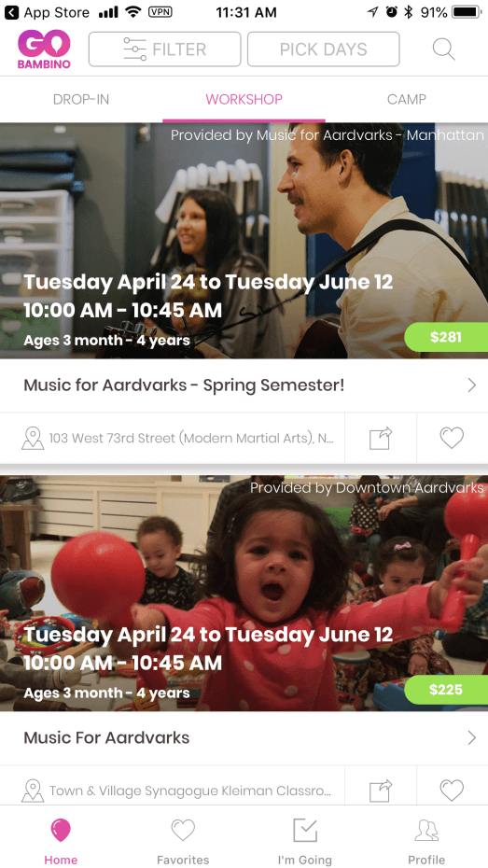Open the I'm Going checklist tab
Viewport: 488px width, 868px height.
click(305, 842)
